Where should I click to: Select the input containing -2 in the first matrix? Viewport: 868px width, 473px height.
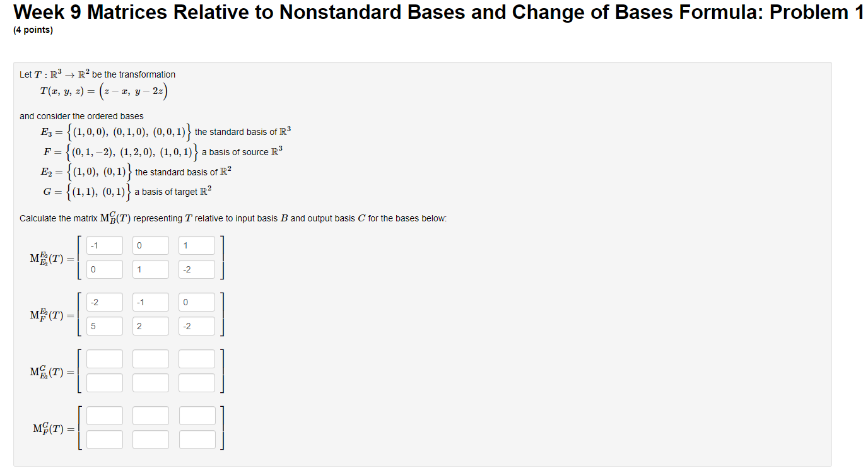coord(196,269)
